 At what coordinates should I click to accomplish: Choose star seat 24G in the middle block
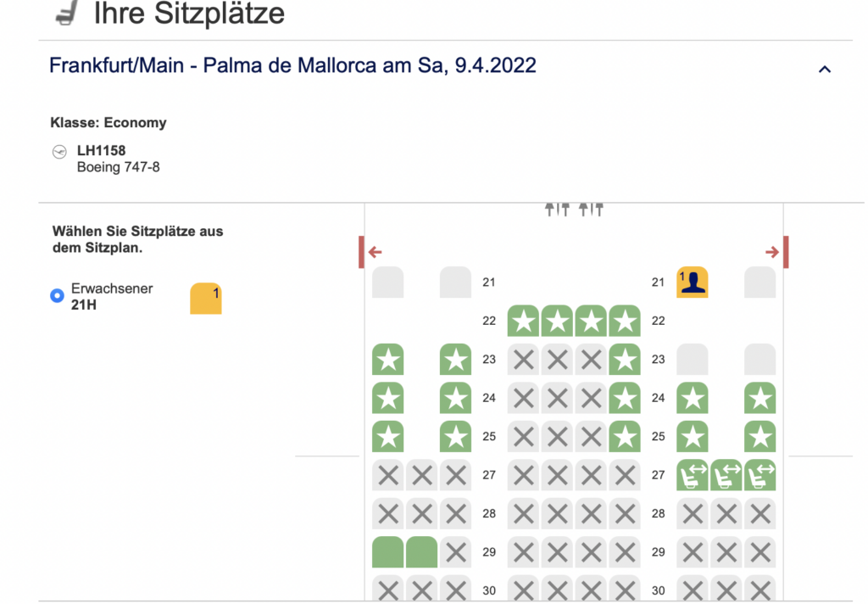point(625,398)
